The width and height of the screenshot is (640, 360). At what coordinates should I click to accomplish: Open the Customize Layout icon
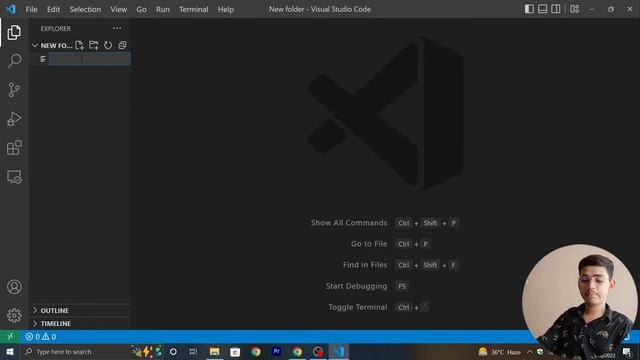pos(574,9)
